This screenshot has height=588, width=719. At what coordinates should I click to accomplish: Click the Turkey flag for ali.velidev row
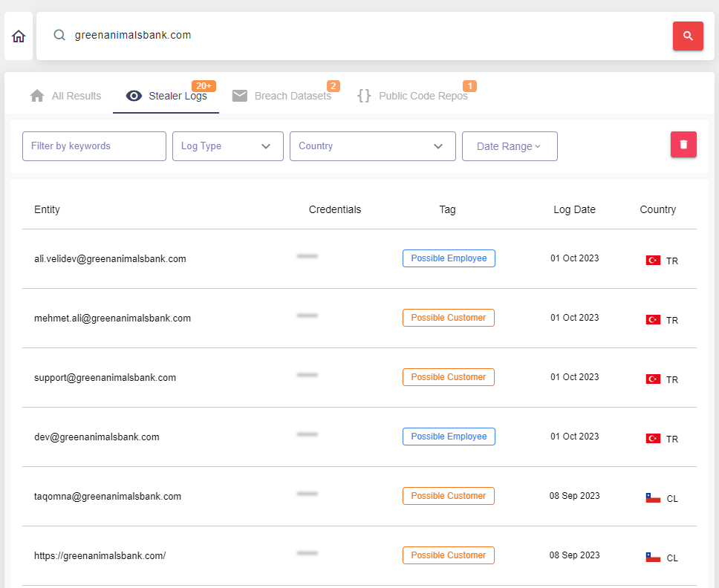point(653,261)
